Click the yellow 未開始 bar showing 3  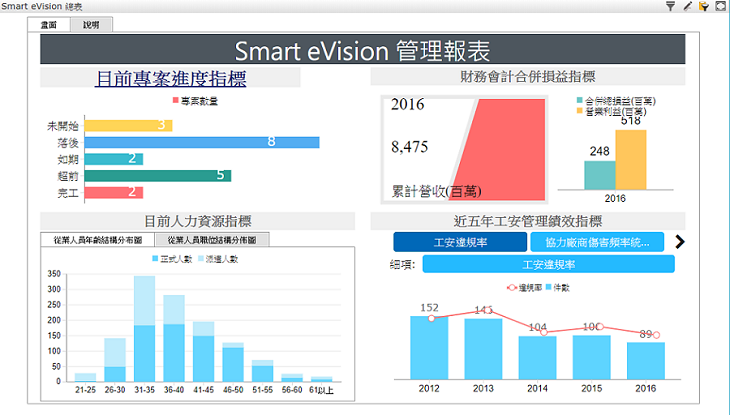pos(128,125)
